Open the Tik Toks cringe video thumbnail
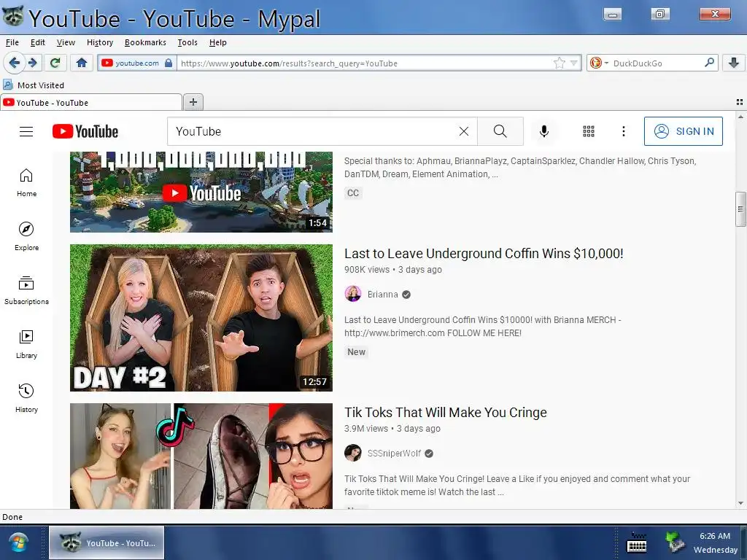The image size is (747, 560). click(201, 456)
